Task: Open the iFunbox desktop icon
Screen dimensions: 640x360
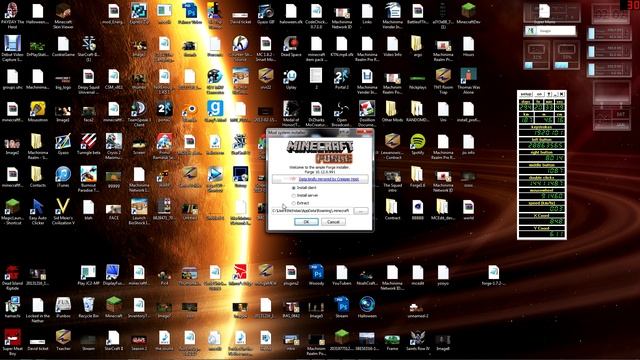Action: click(x=63, y=307)
